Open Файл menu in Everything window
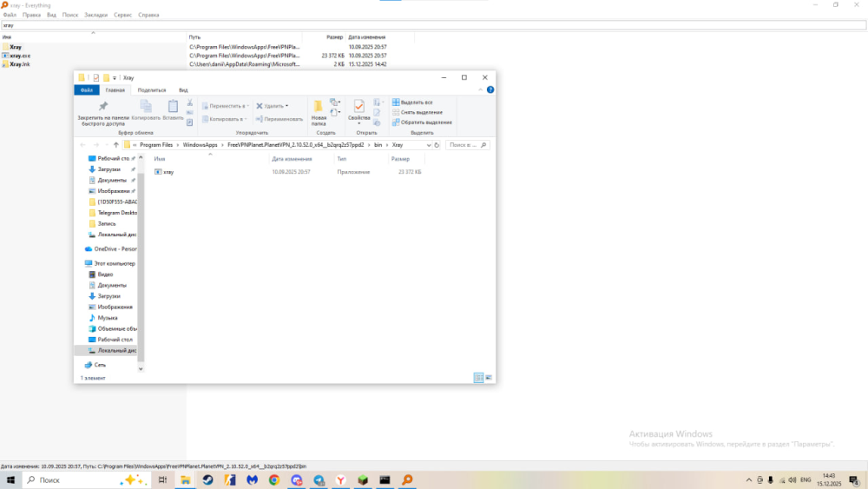The image size is (868, 489). [x=10, y=15]
